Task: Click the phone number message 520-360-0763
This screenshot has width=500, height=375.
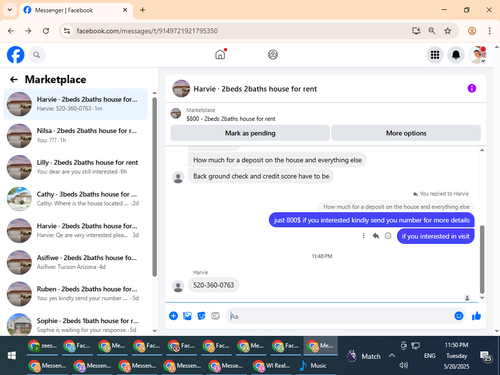Action: pyautogui.click(x=213, y=285)
